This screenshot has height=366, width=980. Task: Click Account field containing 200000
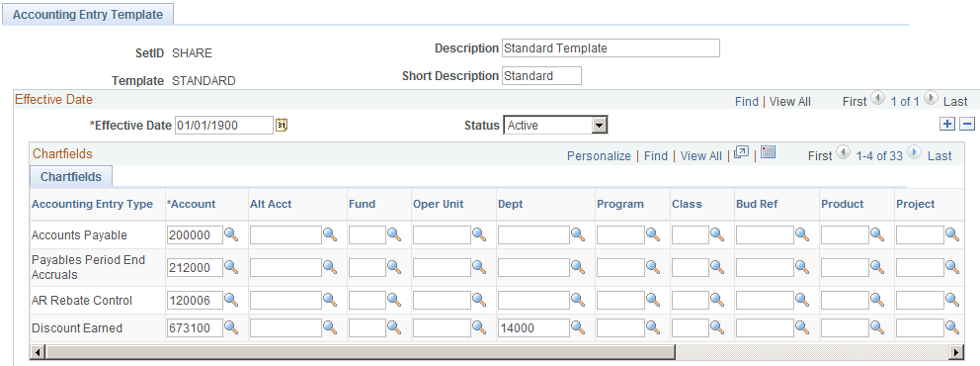click(x=195, y=235)
